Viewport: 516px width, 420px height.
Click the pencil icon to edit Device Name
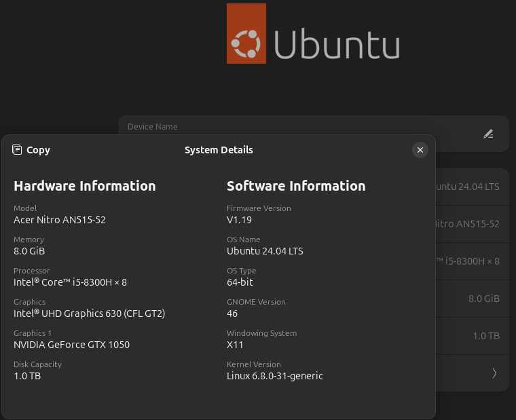point(488,134)
